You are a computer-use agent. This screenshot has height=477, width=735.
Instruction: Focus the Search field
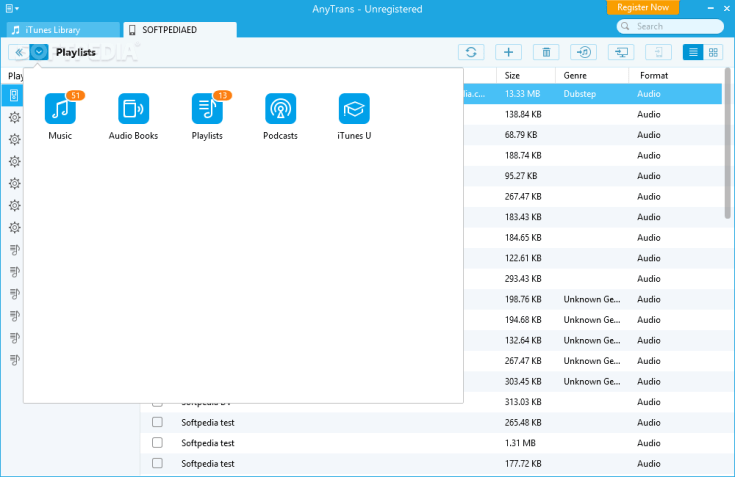tap(670, 26)
